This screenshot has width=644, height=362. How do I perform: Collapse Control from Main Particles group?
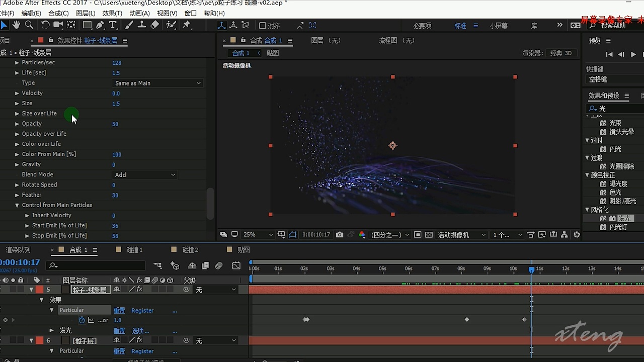(17, 205)
